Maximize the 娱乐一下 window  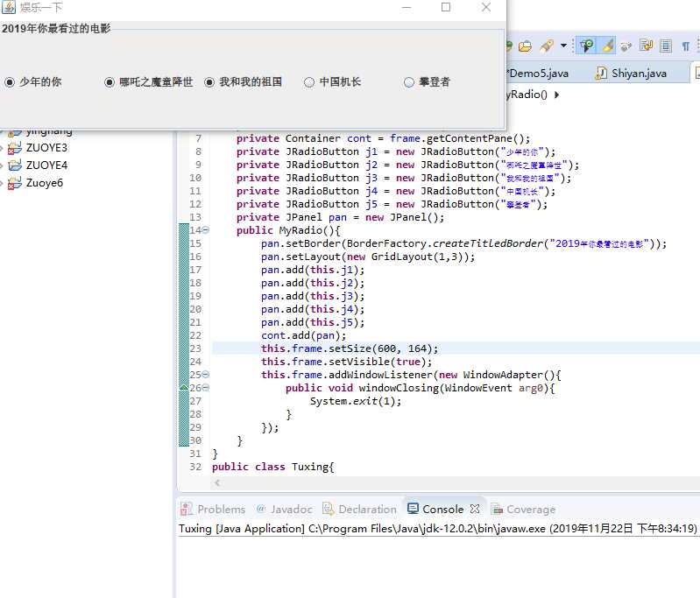[x=446, y=8]
